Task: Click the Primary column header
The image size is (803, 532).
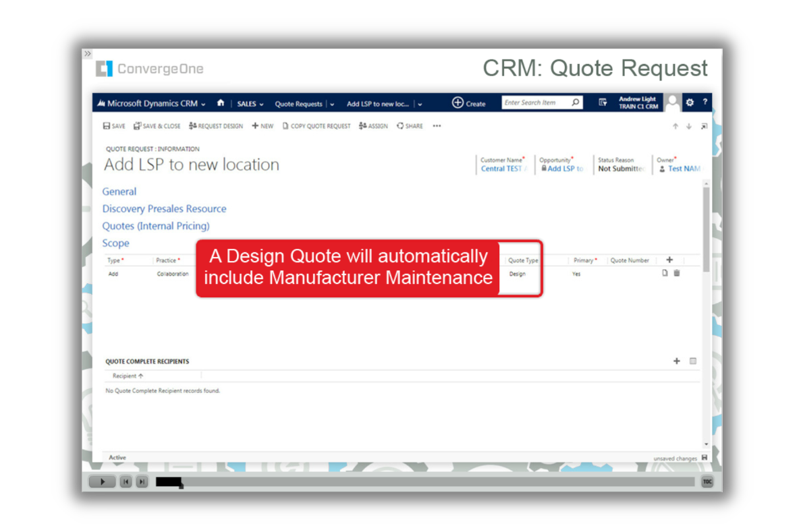Action: [585, 260]
